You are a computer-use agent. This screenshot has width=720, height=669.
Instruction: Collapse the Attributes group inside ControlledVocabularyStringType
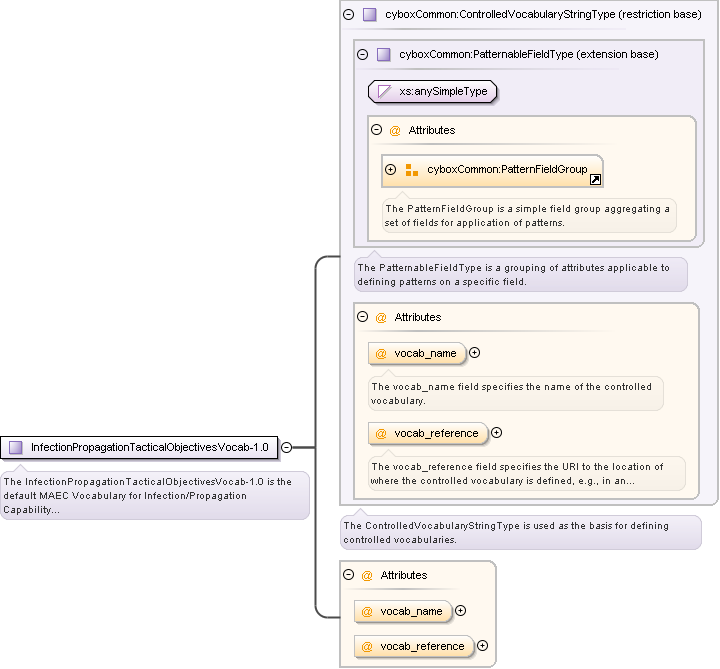pos(362,317)
